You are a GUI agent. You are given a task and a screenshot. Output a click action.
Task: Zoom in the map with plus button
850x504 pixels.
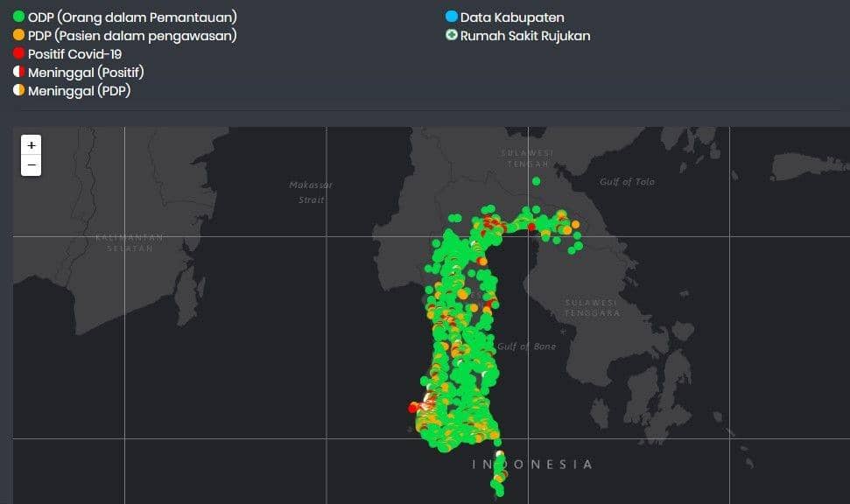click(x=32, y=145)
